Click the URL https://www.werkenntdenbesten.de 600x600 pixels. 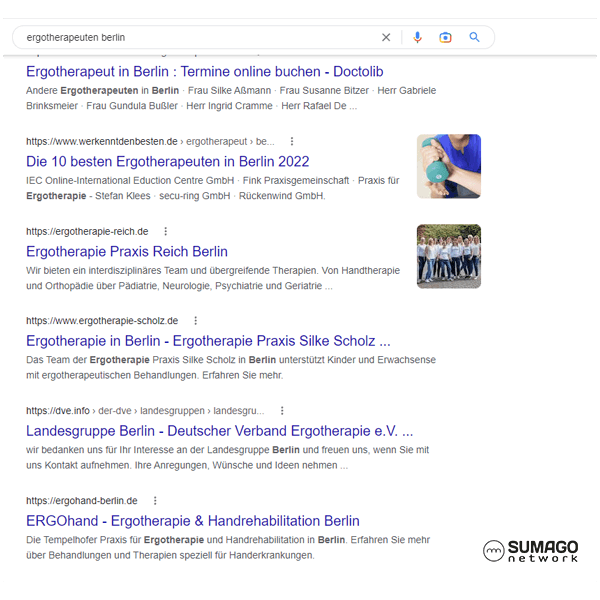pyautogui.click(x=102, y=142)
